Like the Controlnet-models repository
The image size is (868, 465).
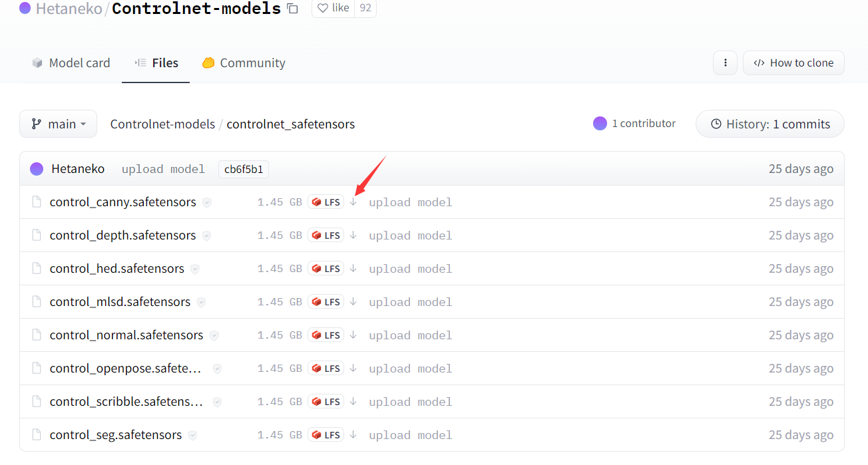[333, 9]
